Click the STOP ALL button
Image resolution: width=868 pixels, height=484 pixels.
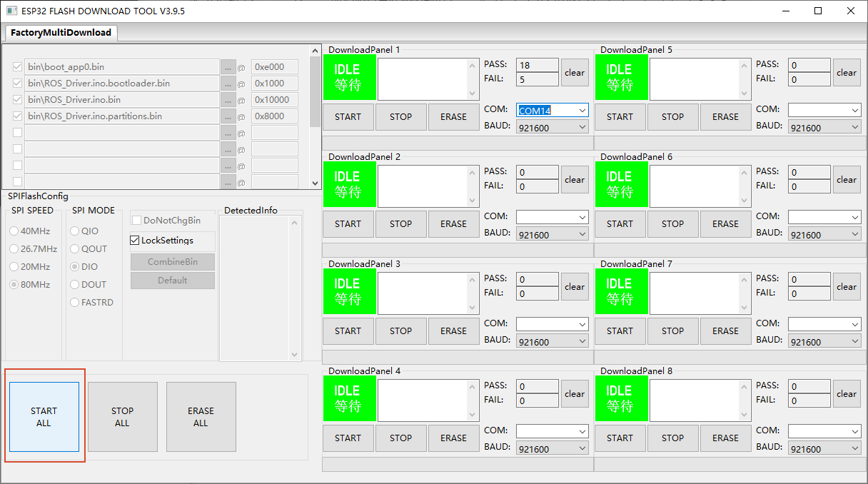pyautogui.click(x=122, y=417)
